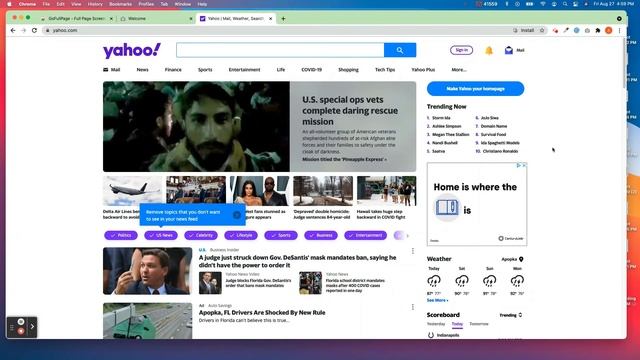Open the weather See More link
Screen dimensions: 640x360
point(437,300)
